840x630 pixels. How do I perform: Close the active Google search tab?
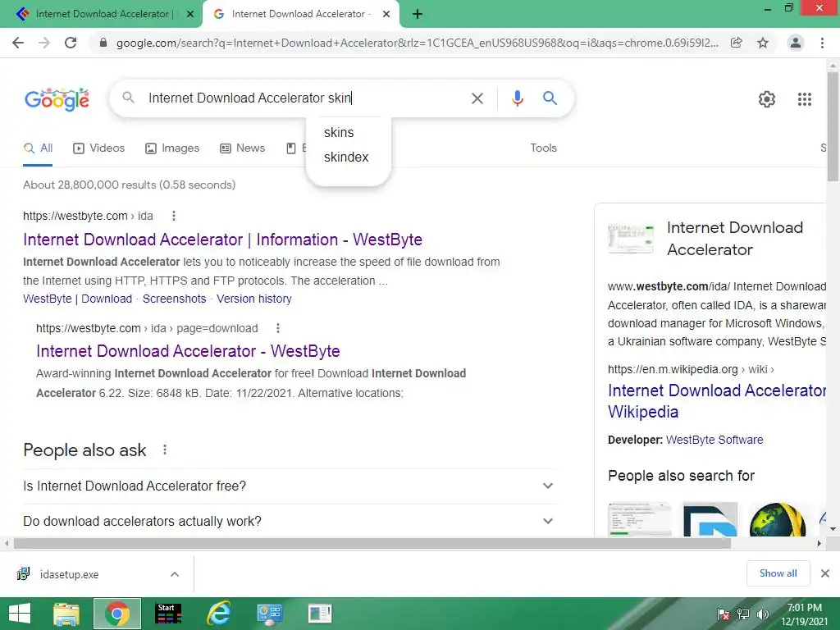[386, 15]
